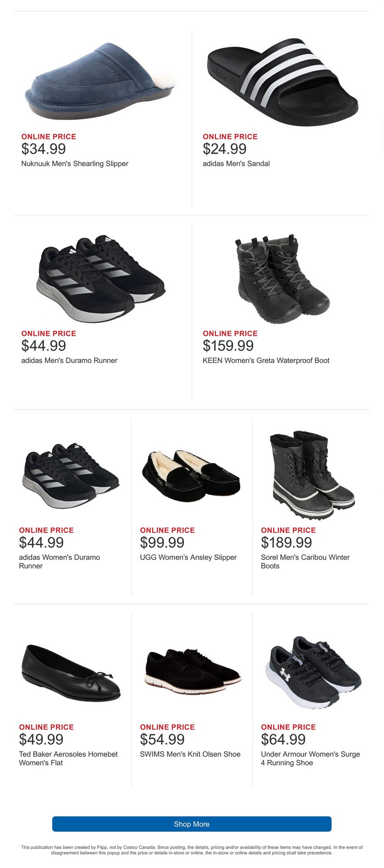Click the adidas Women's Duramo Runner photo
Image resolution: width=384 pixels, height=868 pixels.
[71, 475]
